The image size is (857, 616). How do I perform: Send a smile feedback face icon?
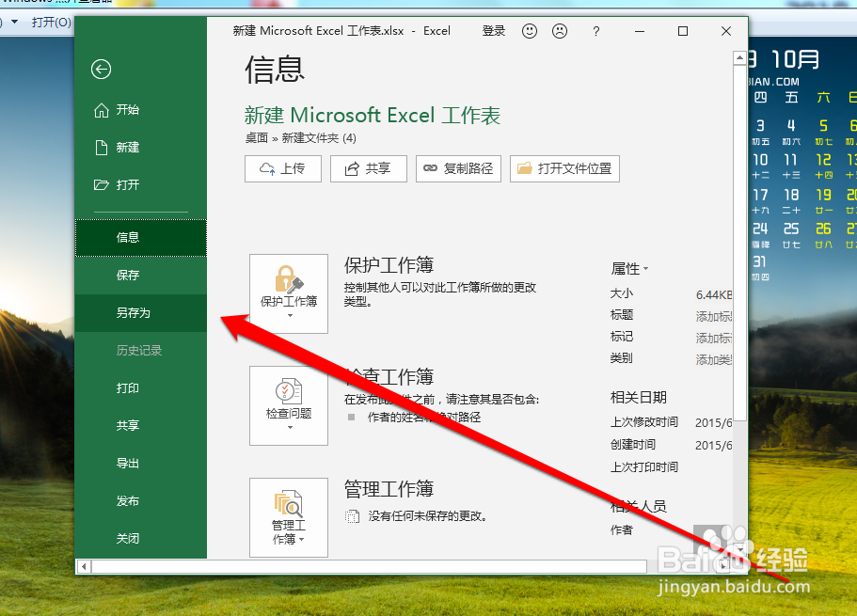pyautogui.click(x=529, y=31)
